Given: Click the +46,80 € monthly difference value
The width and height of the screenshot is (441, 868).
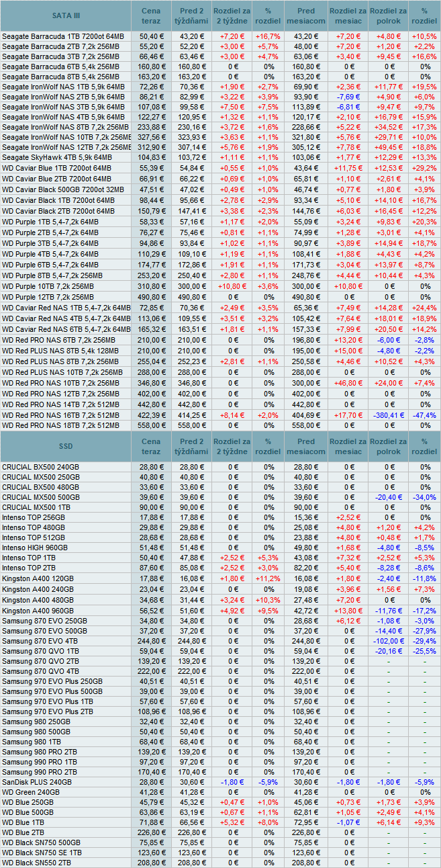Looking at the screenshot, I should click(347, 382).
